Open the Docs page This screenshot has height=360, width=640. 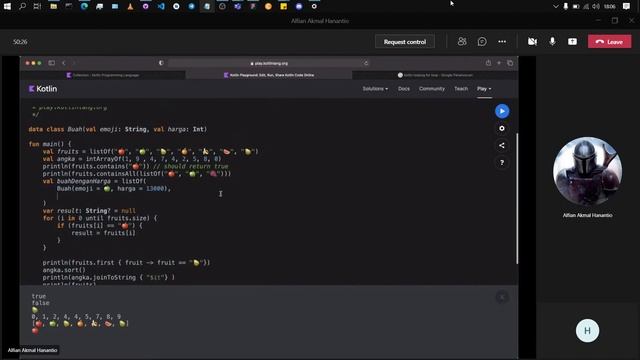[x=404, y=89]
